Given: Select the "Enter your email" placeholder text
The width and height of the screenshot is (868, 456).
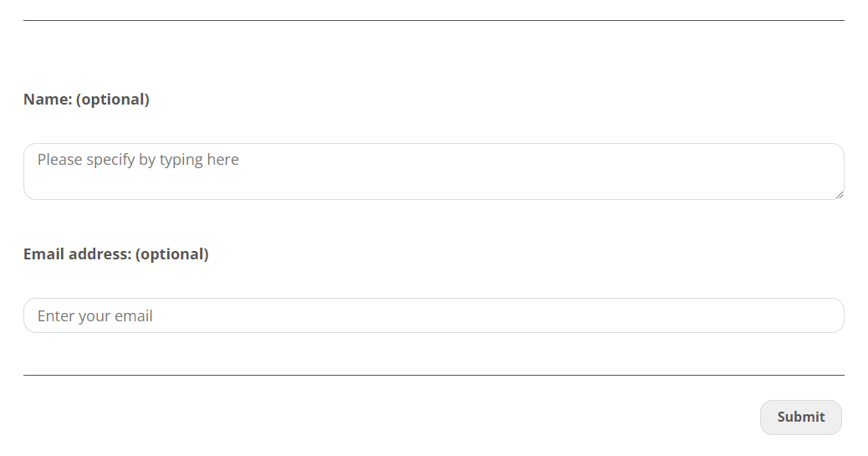Looking at the screenshot, I should [x=95, y=316].
